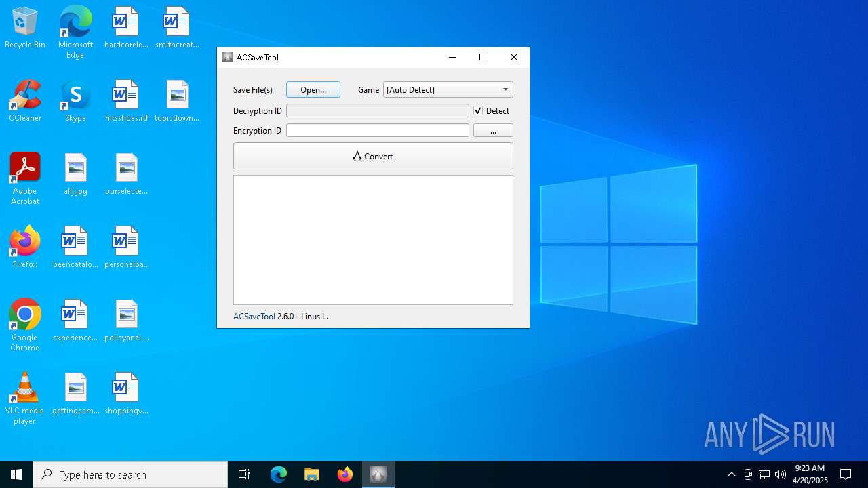Image resolution: width=868 pixels, height=488 pixels.
Task: Select beencatalo... Word document
Action: (x=75, y=247)
